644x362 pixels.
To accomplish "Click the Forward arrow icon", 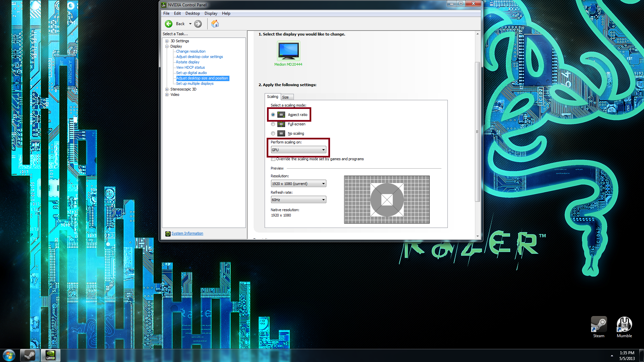I will pos(198,24).
